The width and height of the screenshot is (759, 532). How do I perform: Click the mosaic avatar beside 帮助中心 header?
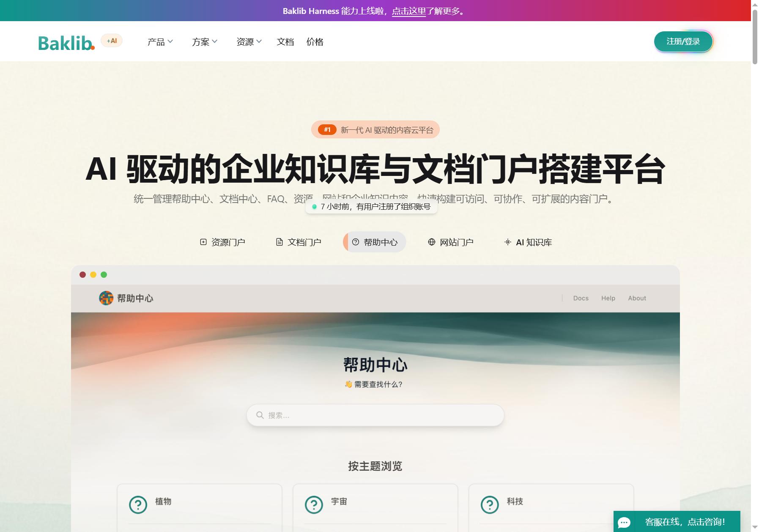click(106, 298)
